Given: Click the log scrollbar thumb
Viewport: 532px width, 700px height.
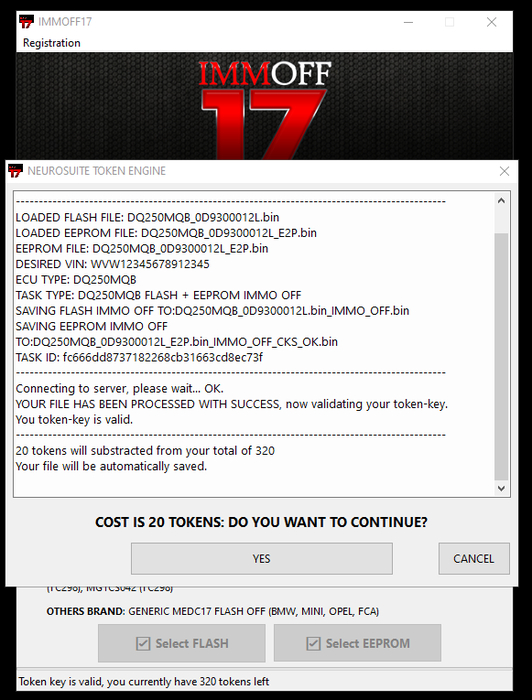Looking at the screenshot, I should pos(501,356).
